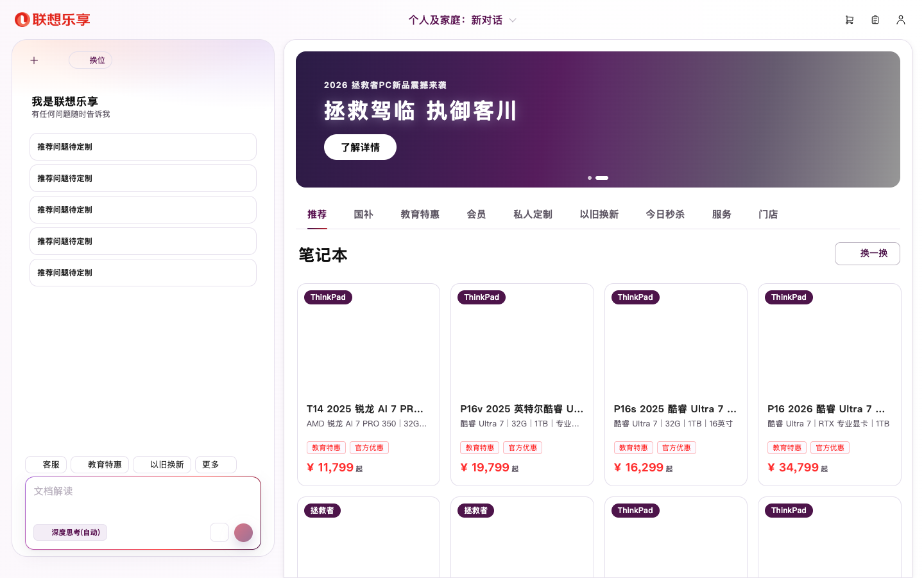Screen dimensions: 924x578
Task: Switch to the 推荐 tab
Action: [x=317, y=215]
